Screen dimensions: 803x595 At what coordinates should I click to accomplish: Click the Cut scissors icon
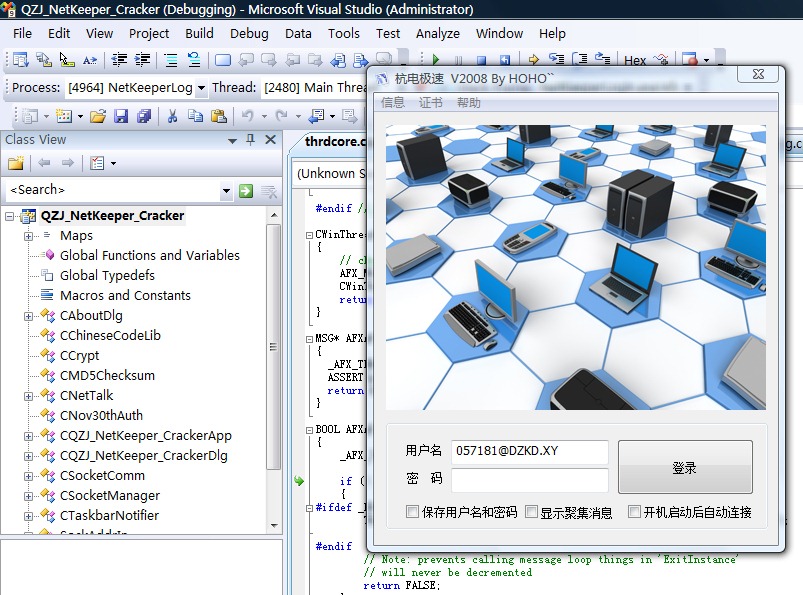(x=171, y=116)
